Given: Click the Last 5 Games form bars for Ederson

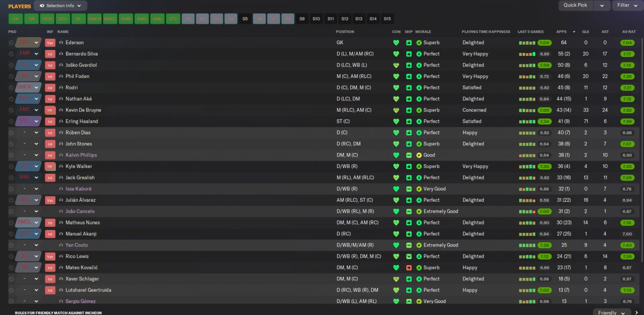Looking at the screenshot, I should tap(527, 43).
